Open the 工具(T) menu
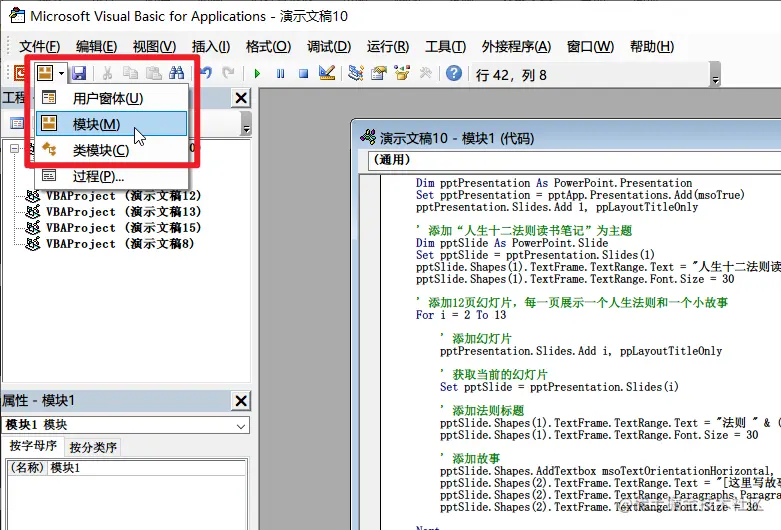The height and width of the screenshot is (530, 781). tap(445, 46)
